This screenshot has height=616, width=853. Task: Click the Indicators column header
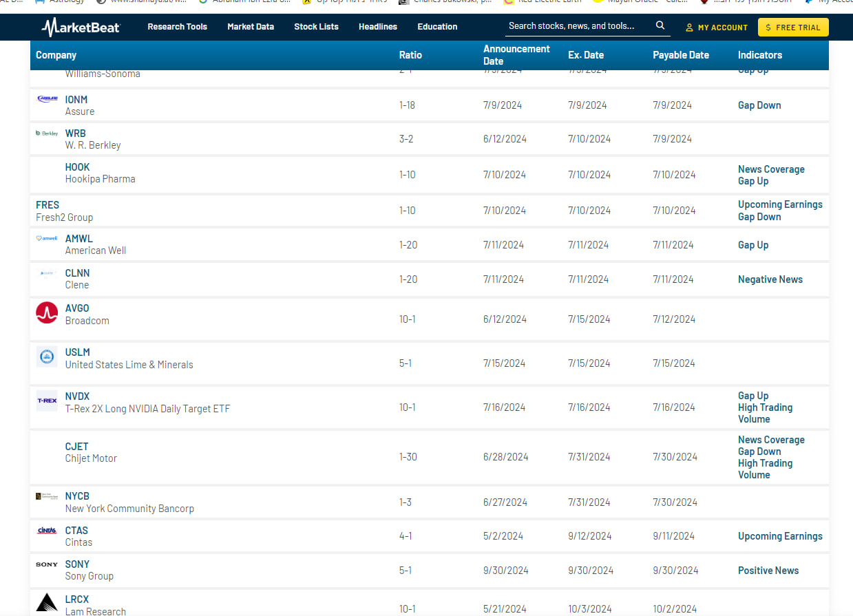760,55
